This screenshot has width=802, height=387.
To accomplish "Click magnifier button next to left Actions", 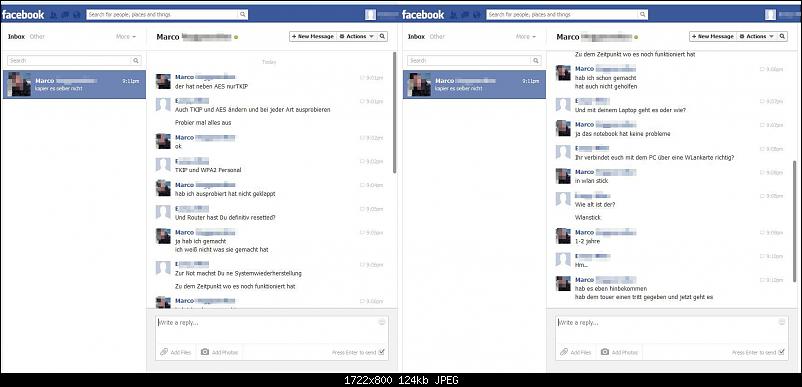I will click(382, 36).
